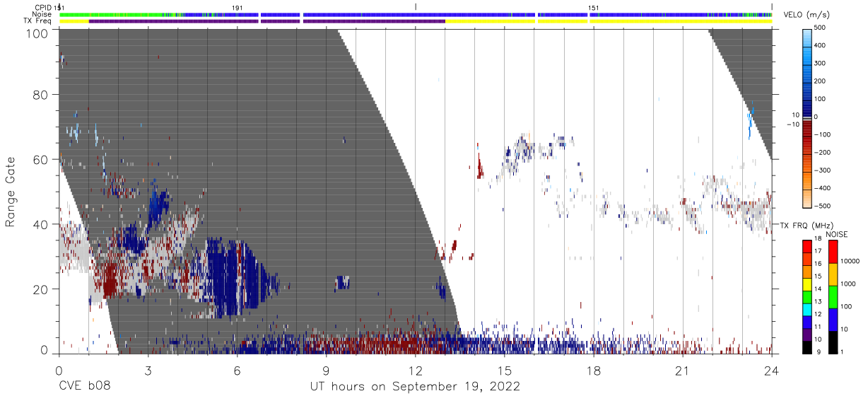868x401 pixels.
Task: Click the 15 tick label on the UT axis
Action: tap(504, 369)
